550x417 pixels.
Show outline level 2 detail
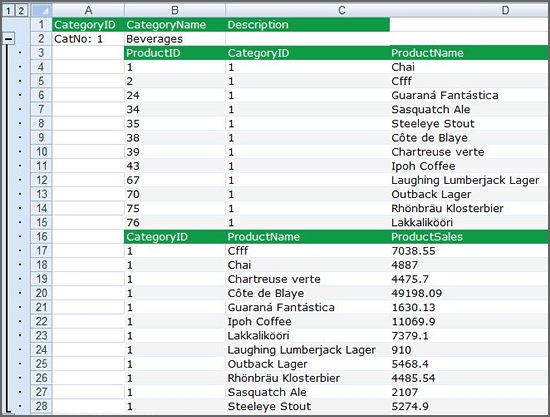pos(21,10)
